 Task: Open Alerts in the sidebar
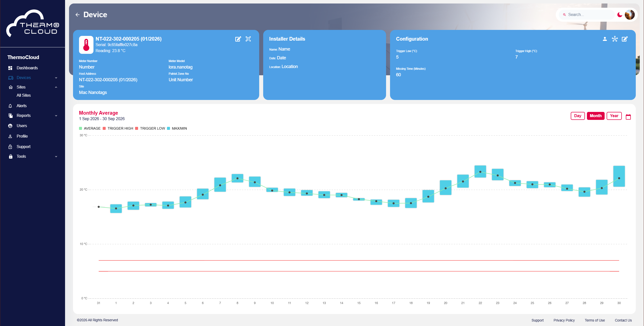[21, 106]
